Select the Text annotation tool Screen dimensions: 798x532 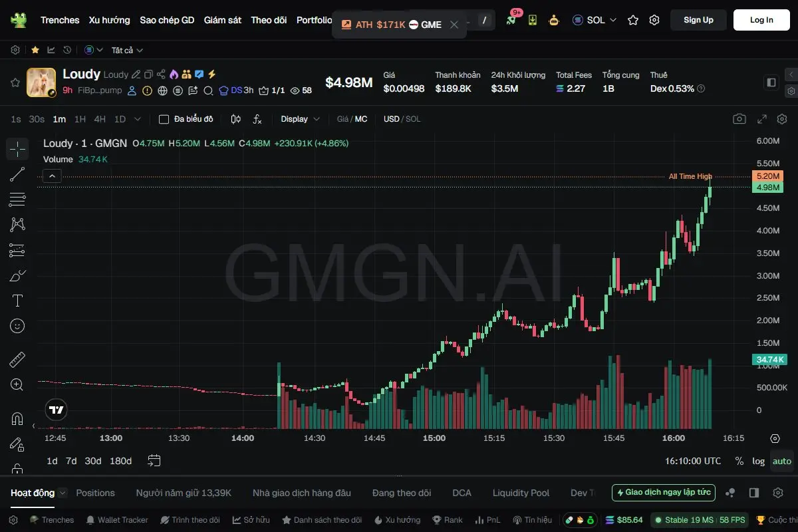(17, 301)
